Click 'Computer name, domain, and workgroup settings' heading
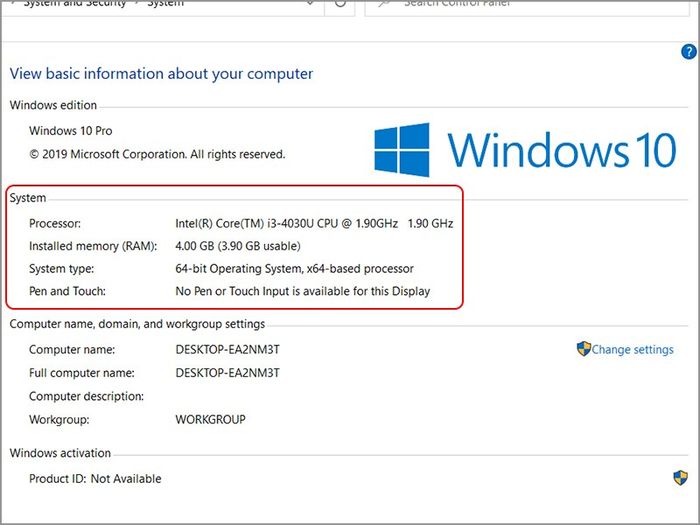This screenshot has height=525, width=700. 137,324
